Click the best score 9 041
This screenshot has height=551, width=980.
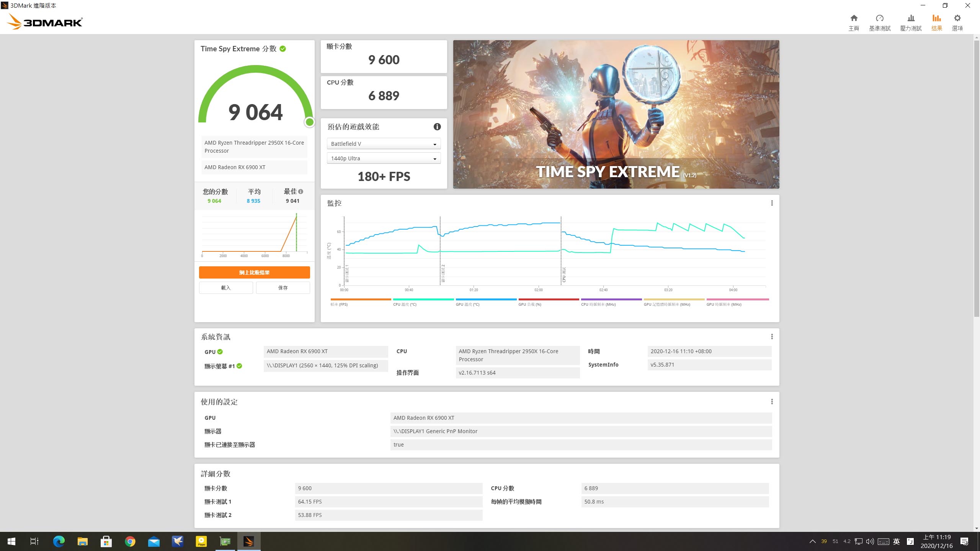pos(292,201)
